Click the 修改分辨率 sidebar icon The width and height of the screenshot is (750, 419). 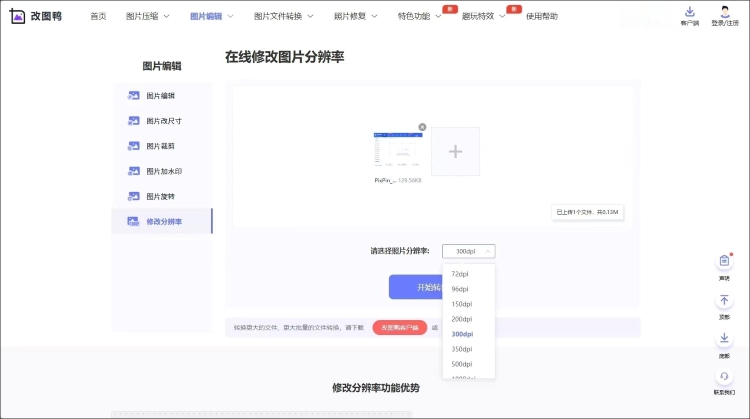pos(133,221)
